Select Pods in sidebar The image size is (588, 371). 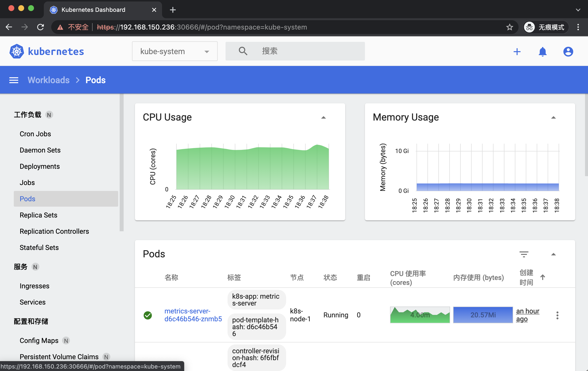[66, 199]
